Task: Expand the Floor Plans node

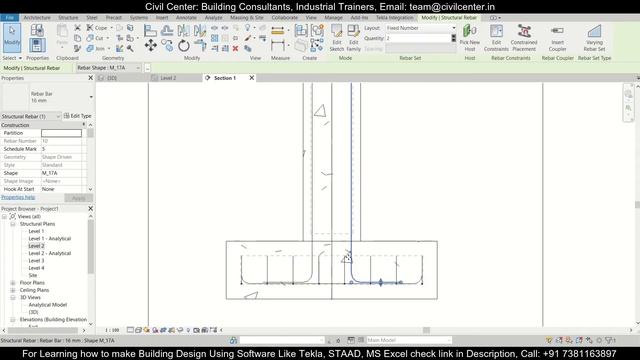Action: tap(13, 283)
